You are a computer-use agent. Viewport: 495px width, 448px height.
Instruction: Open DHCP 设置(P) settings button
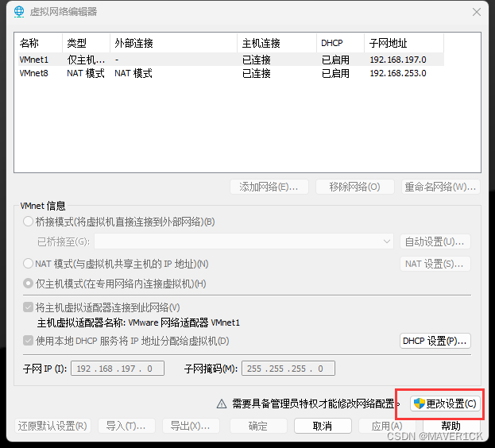(x=435, y=341)
